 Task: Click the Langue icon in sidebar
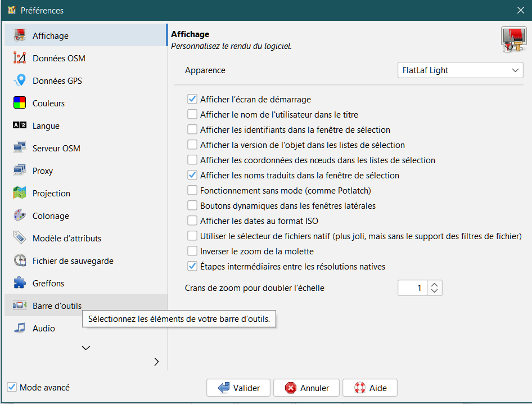[20, 125]
